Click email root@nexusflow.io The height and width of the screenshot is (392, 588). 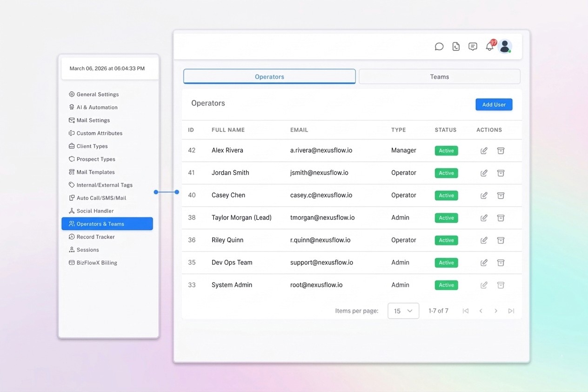[x=316, y=284]
